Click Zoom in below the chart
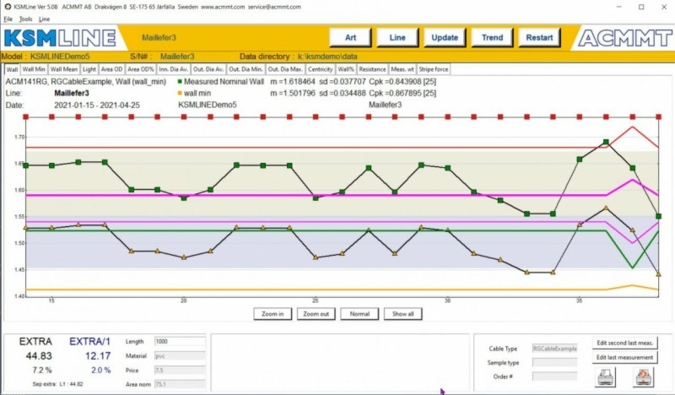Viewport: 675px width, 395px height. click(x=272, y=314)
